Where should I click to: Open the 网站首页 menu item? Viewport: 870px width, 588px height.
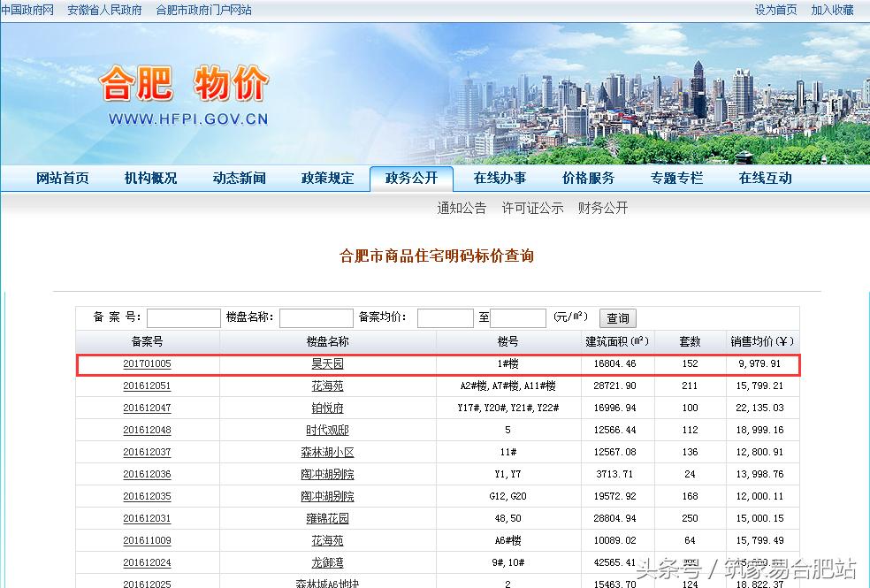(65, 178)
